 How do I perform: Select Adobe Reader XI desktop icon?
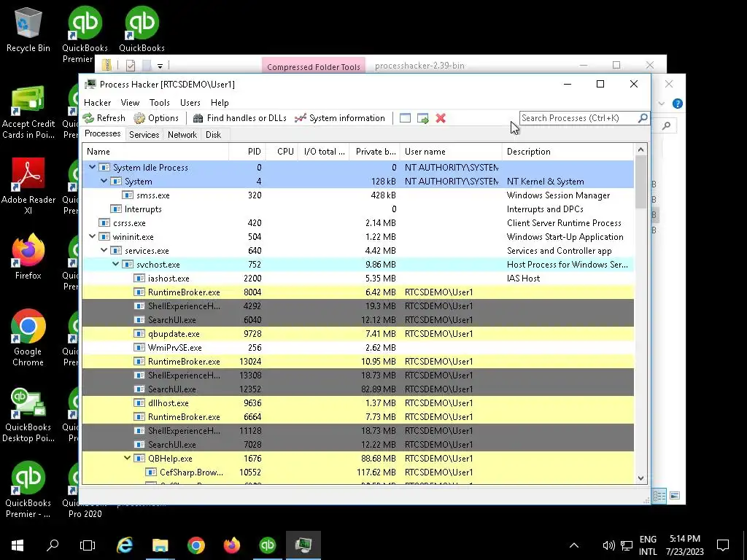[28, 186]
